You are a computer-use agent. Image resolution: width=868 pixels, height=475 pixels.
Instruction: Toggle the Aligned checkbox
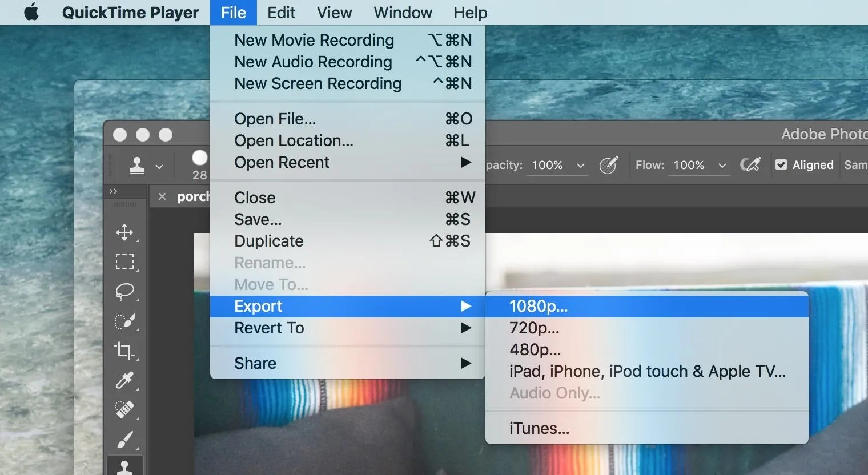[x=781, y=165]
